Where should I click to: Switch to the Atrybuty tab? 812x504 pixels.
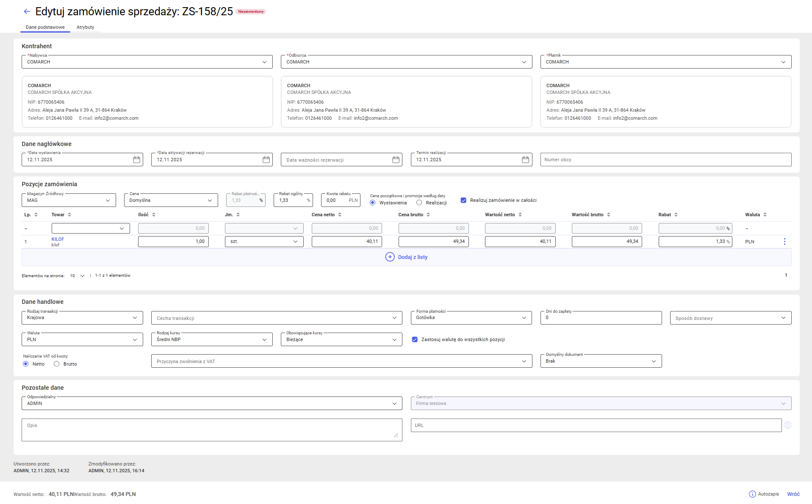(x=85, y=27)
